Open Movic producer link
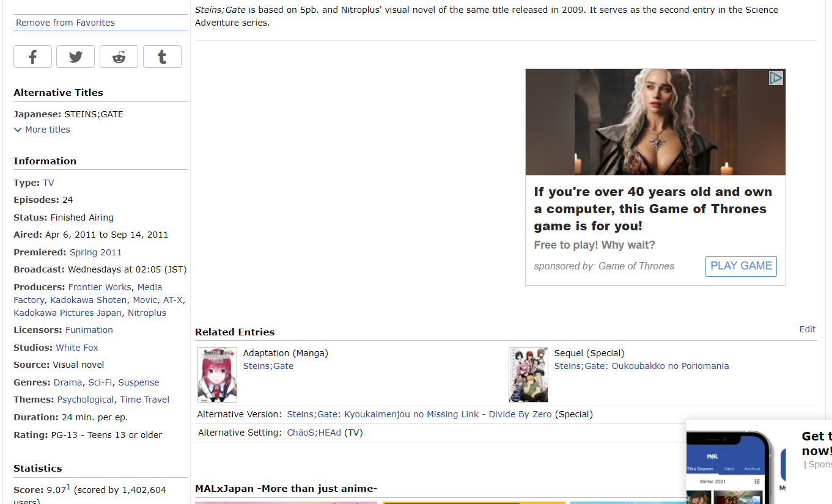 tap(145, 300)
